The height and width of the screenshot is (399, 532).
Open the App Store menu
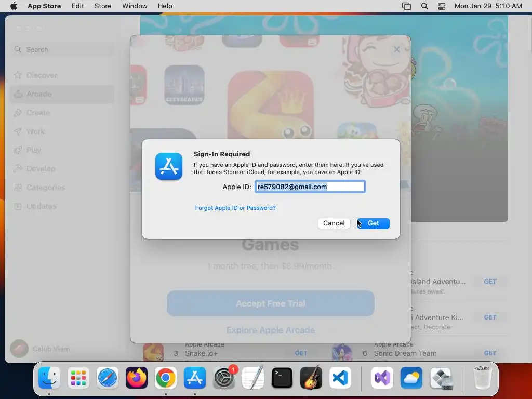tap(44, 6)
